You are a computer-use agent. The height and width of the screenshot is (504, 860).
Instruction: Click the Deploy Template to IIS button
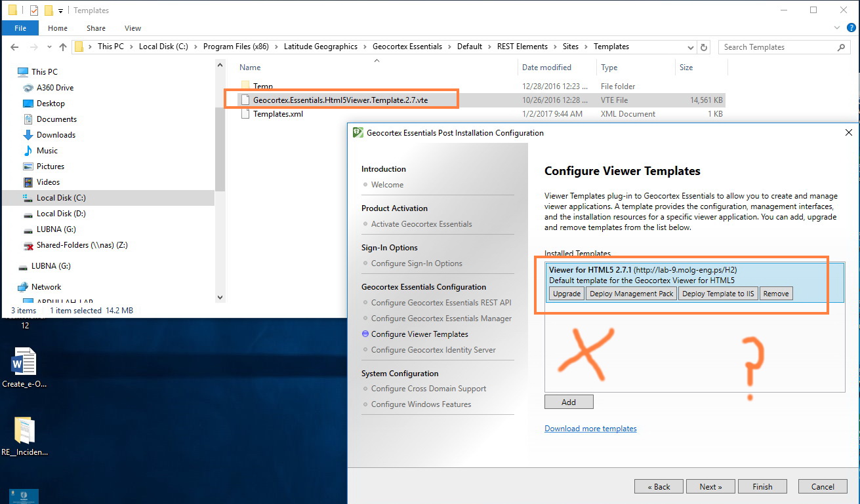718,294
